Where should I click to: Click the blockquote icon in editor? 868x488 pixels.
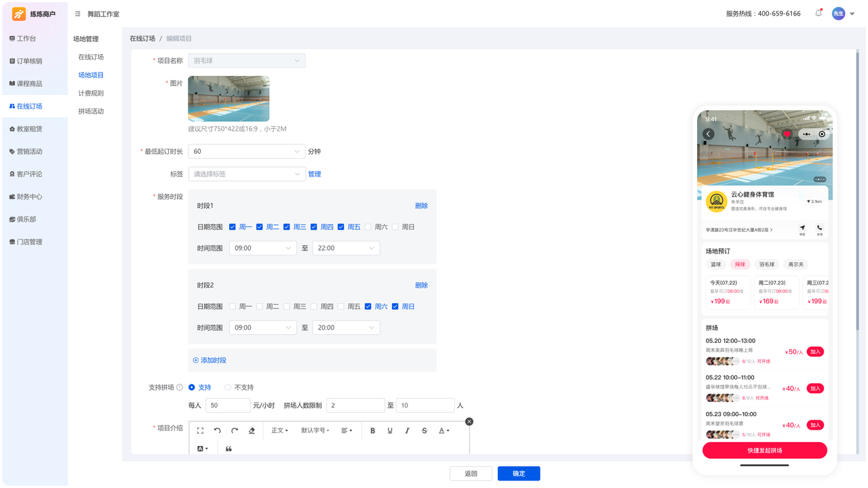pos(229,449)
